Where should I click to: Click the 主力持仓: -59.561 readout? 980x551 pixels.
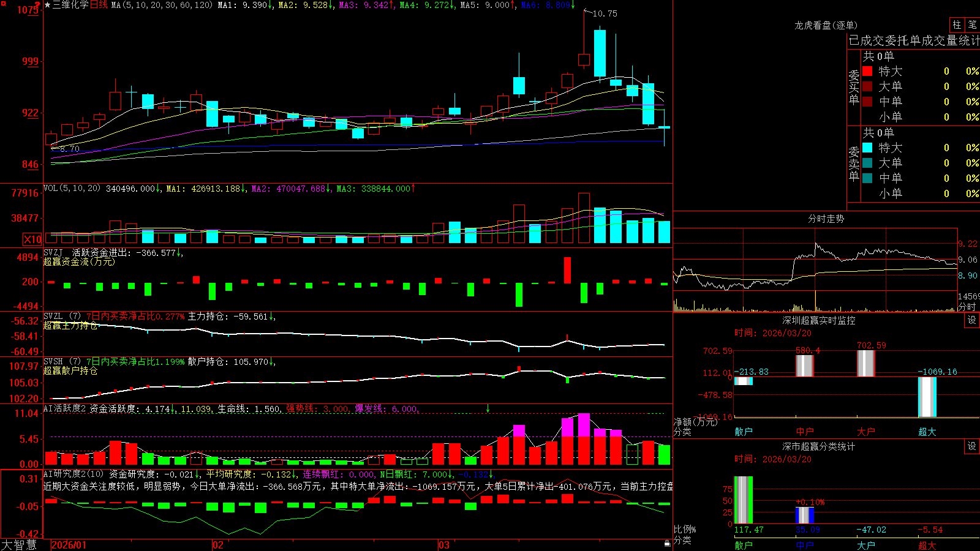[x=231, y=317]
